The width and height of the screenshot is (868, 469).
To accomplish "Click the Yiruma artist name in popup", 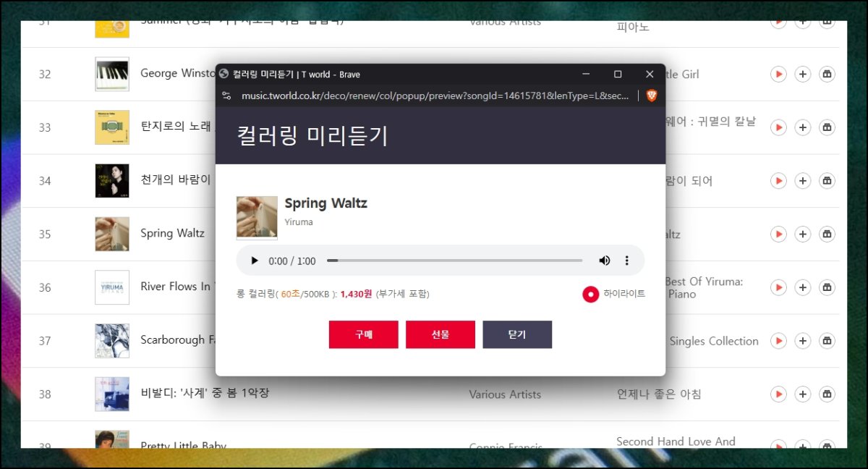I will (299, 222).
